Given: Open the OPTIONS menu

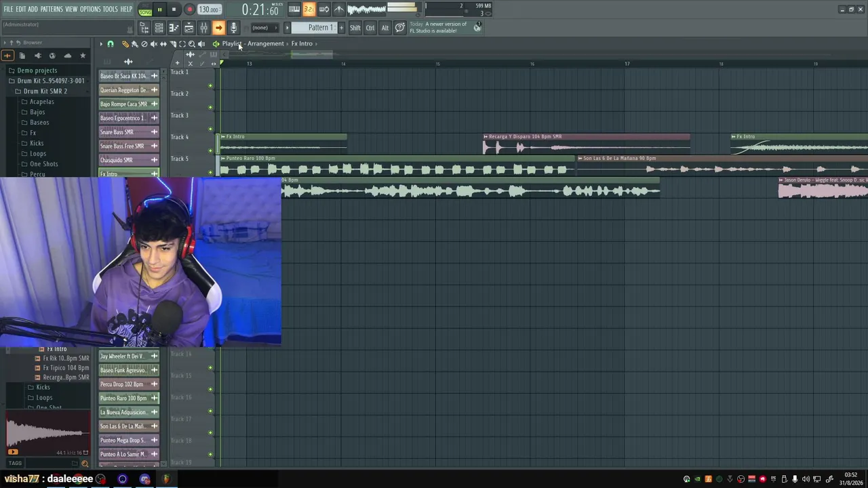Looking at the screenshot, I should pos(90,9).
